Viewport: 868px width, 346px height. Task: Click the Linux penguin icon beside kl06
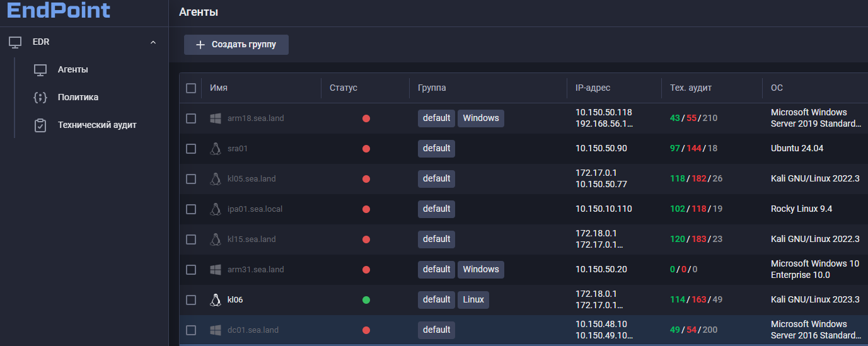(216, 300)
